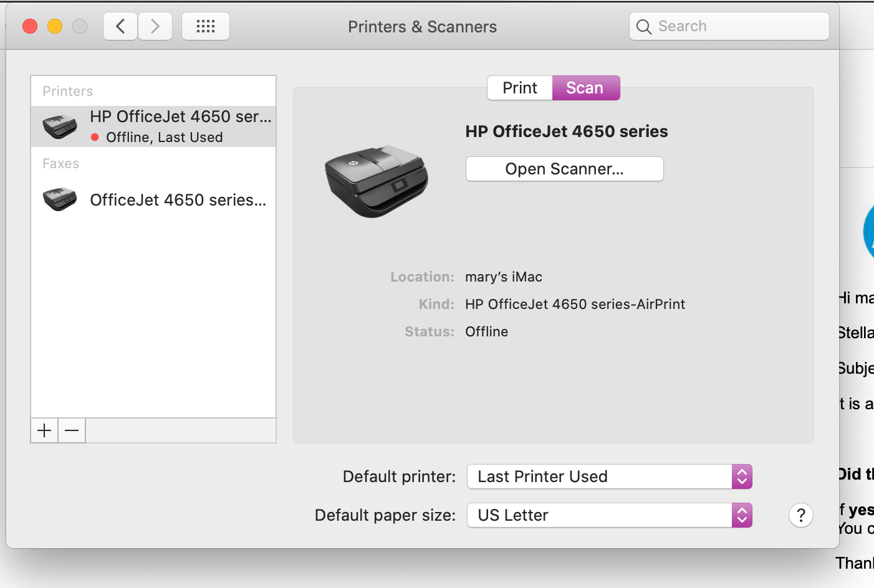The image size is (874, 588).
Task: Open help with the question mark button
Action: (x=801, y=515)
